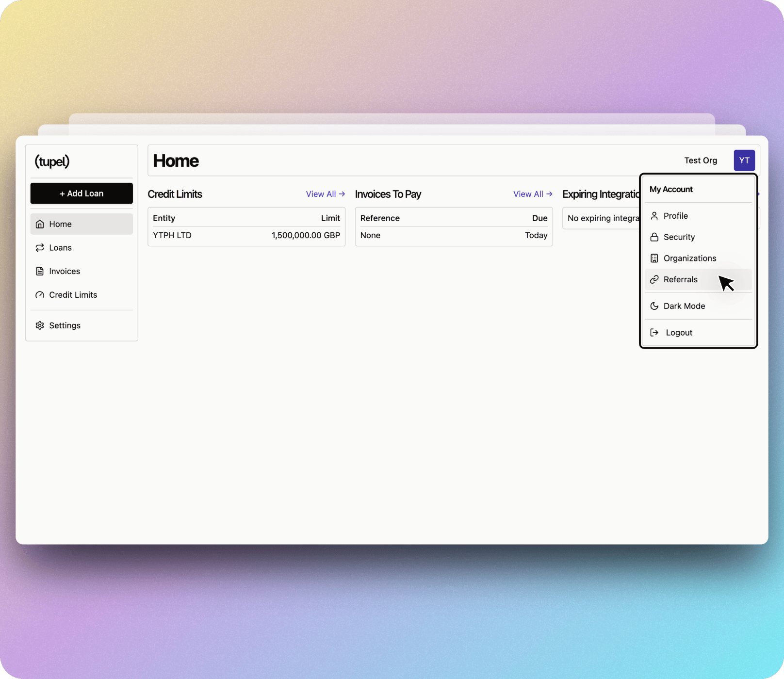Choose Organizations in My Account menu
Screen dimensions: 784x679
click(689, 258)
